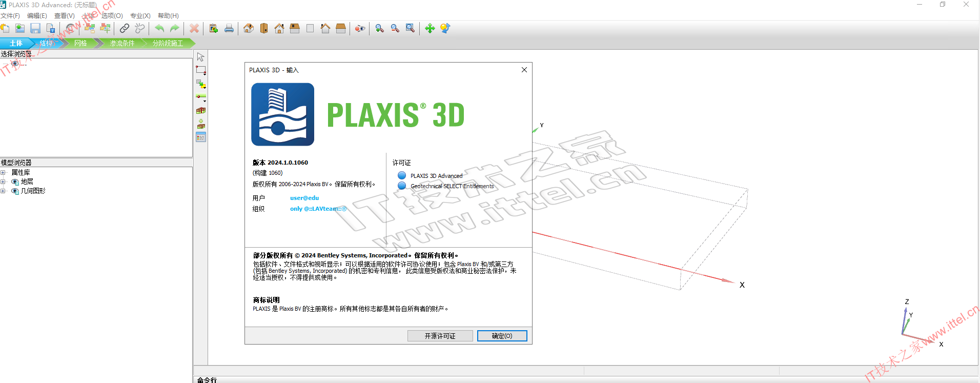Click the XYZ axis orientation gizmo
The image size is (980, 383).
pos(922,323)
